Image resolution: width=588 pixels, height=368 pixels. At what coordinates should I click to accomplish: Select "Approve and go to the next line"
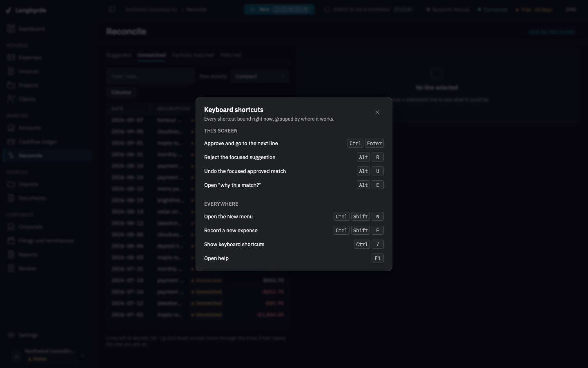pyautogui.click(x=241, y=144)
